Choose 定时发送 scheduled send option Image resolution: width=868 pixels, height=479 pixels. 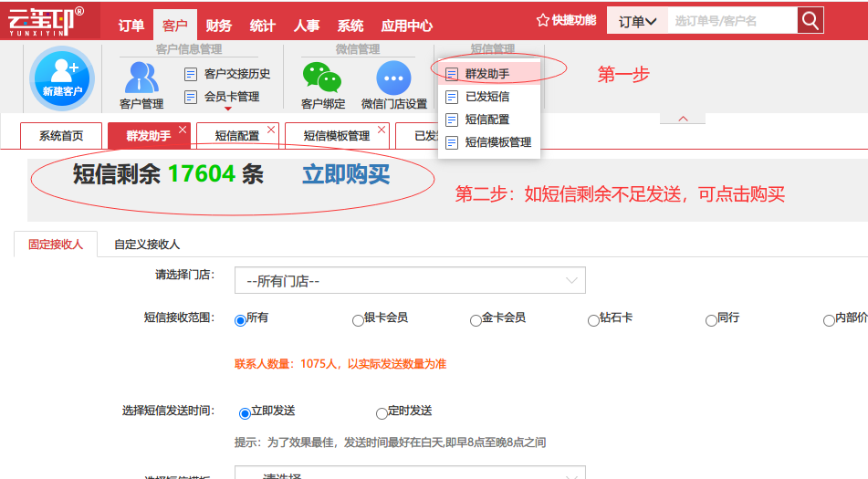tap(382, 413)
